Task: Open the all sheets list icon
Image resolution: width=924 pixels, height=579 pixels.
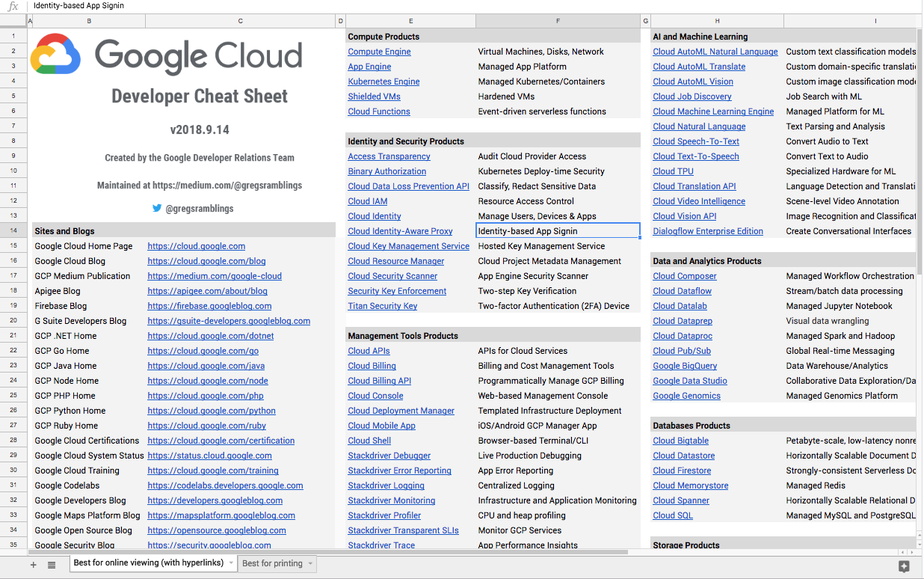Action: pyautogui.click(x=51, y=563)
